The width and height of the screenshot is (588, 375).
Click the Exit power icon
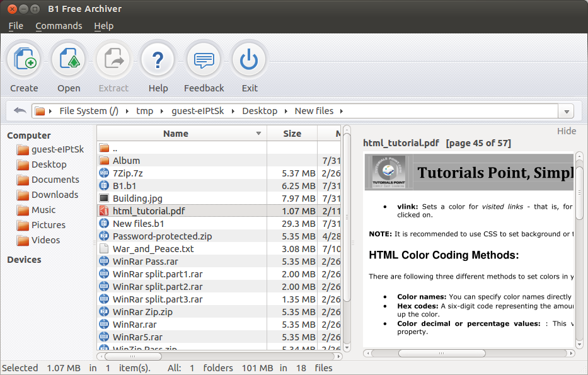click(x=249, y=60)
